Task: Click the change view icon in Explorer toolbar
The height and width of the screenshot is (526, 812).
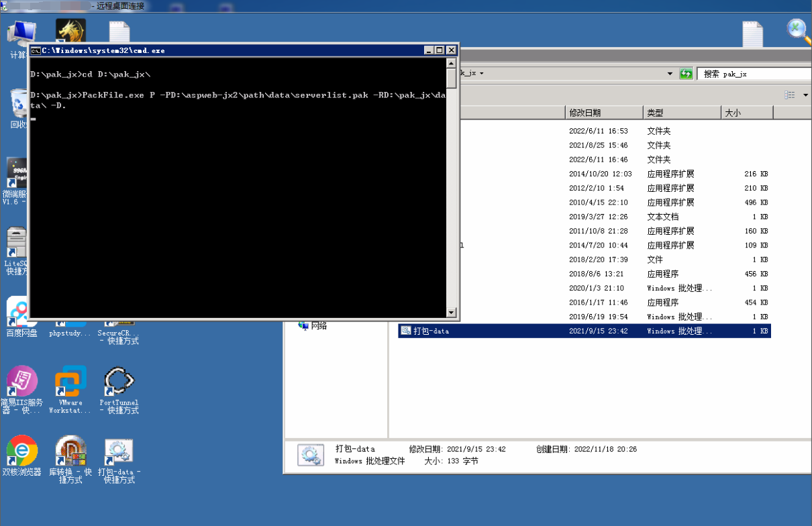Action: click(790, 95)
